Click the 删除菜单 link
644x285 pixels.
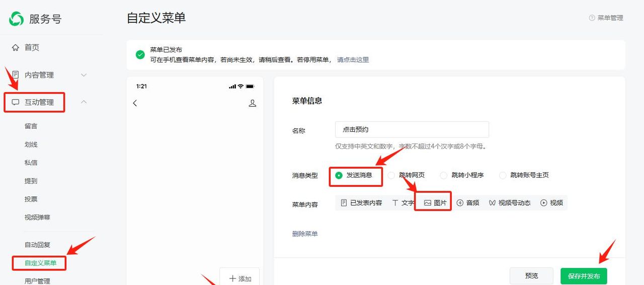pos(305,234)
